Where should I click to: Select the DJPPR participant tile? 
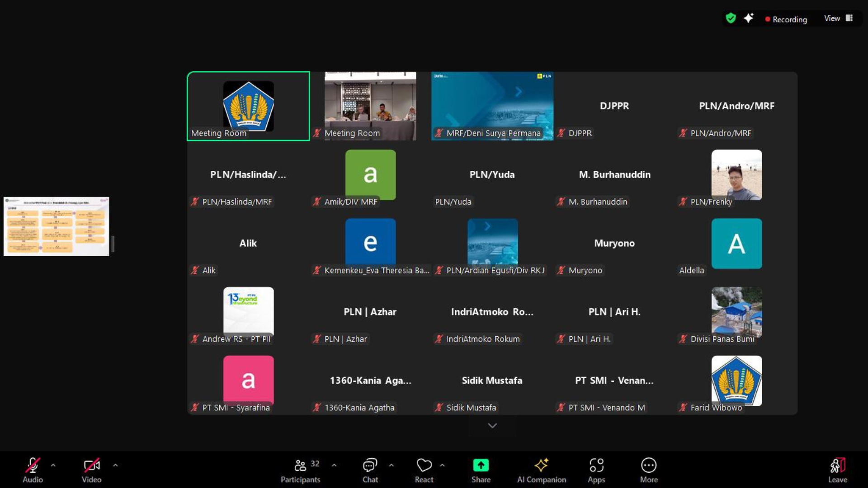(x=614, y=106)
